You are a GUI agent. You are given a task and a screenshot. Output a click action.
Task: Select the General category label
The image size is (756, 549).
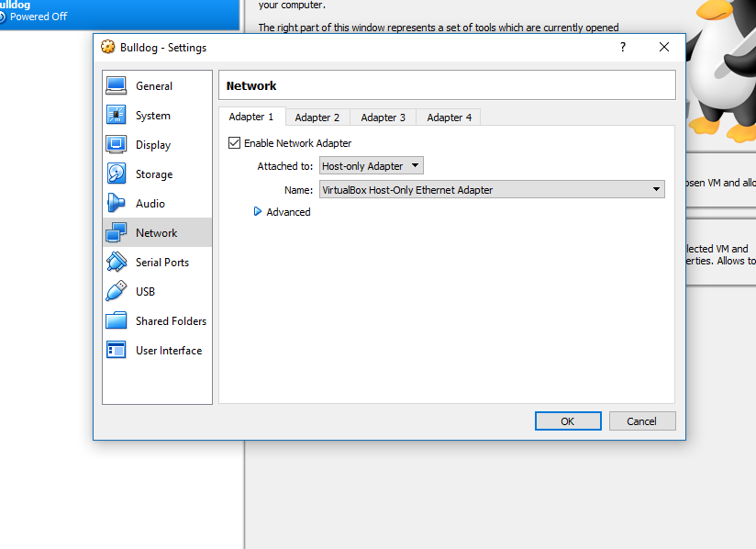(154, 86)
